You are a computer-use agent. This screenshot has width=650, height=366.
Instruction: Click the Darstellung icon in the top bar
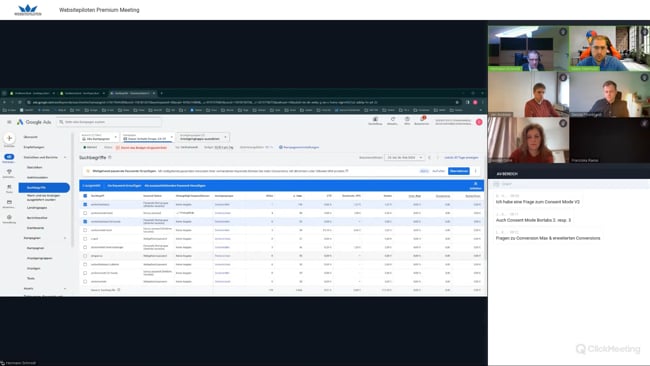click(375, 119)
